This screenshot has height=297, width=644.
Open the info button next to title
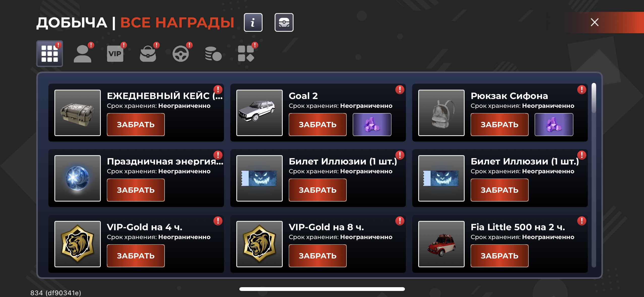point(253,23)
